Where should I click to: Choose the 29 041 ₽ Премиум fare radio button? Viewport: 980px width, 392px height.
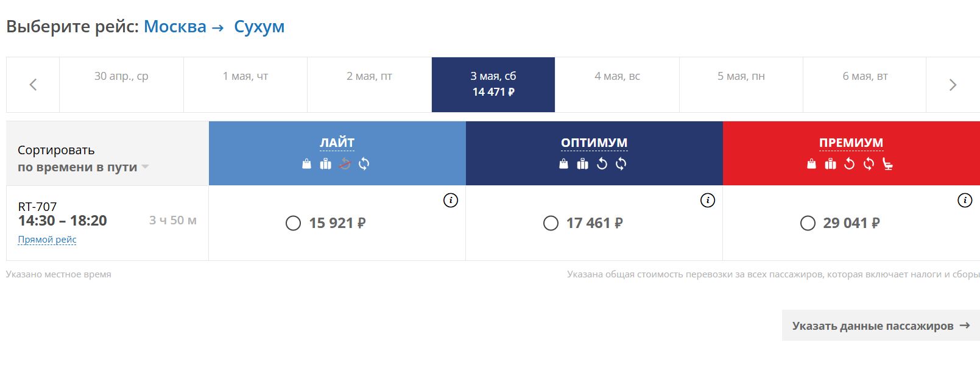click(x=808, y=223)
